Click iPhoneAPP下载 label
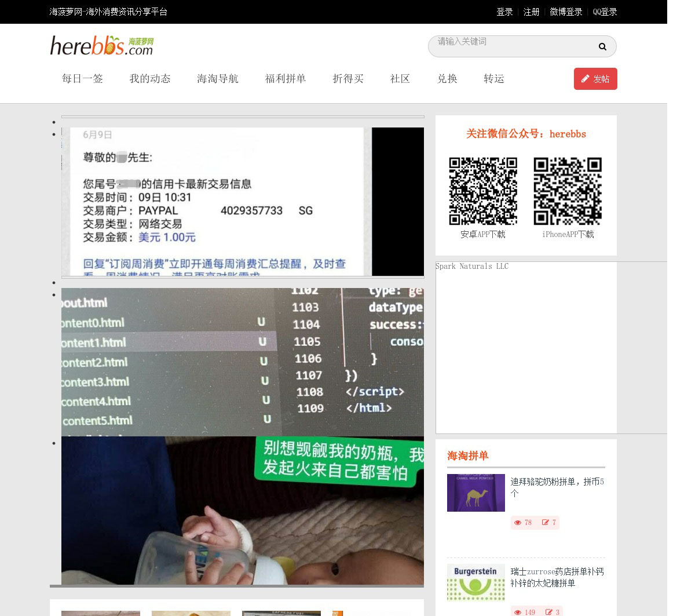 point(568,234)
